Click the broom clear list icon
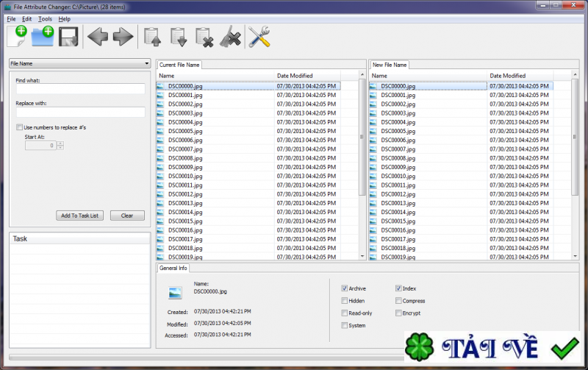Image resolution: width=588 pixels, height=370 pixels. click(230, 37)
